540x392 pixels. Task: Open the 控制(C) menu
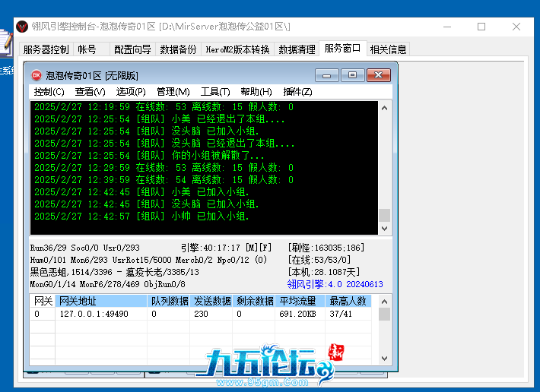click(x=49, y=92)
